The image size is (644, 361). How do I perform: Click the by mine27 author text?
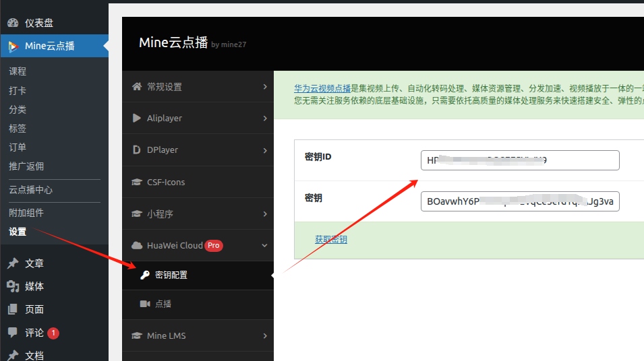229,44
